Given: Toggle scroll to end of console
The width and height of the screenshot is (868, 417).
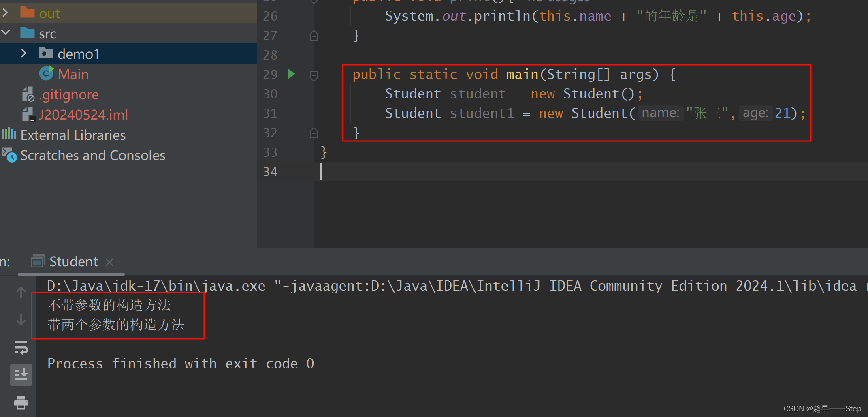Looking at the screenshot, I should 21,374.
